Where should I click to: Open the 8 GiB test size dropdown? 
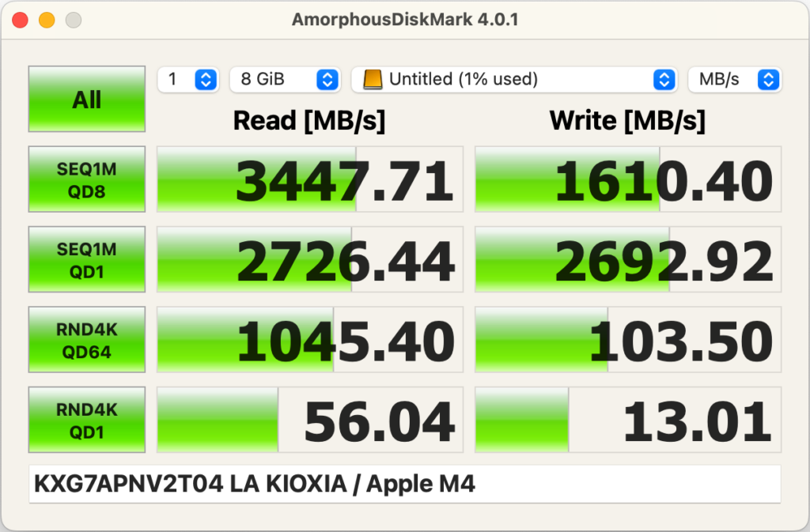(285, 79)
